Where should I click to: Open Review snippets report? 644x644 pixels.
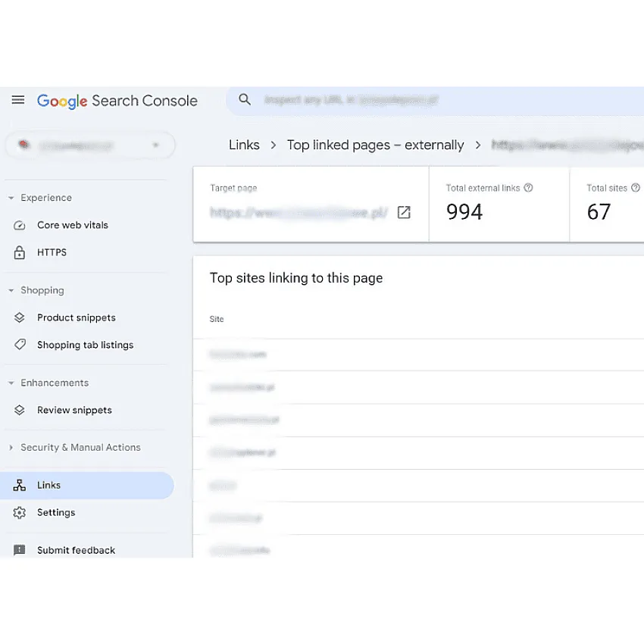click(x=74, y=410)
